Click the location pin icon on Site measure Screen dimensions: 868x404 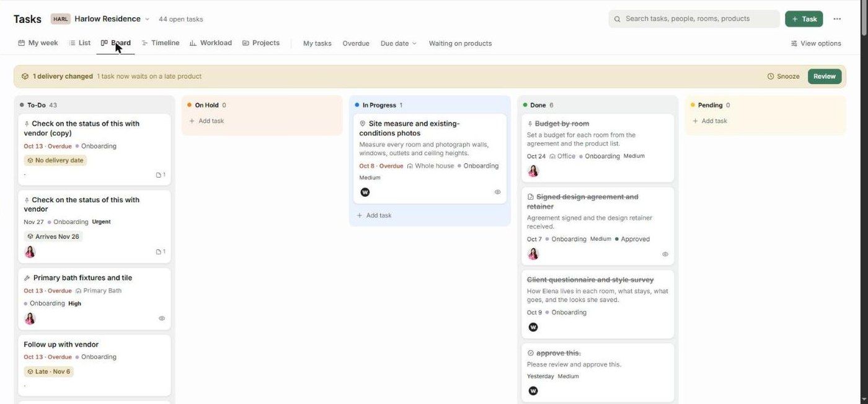[x=363, y=123]
